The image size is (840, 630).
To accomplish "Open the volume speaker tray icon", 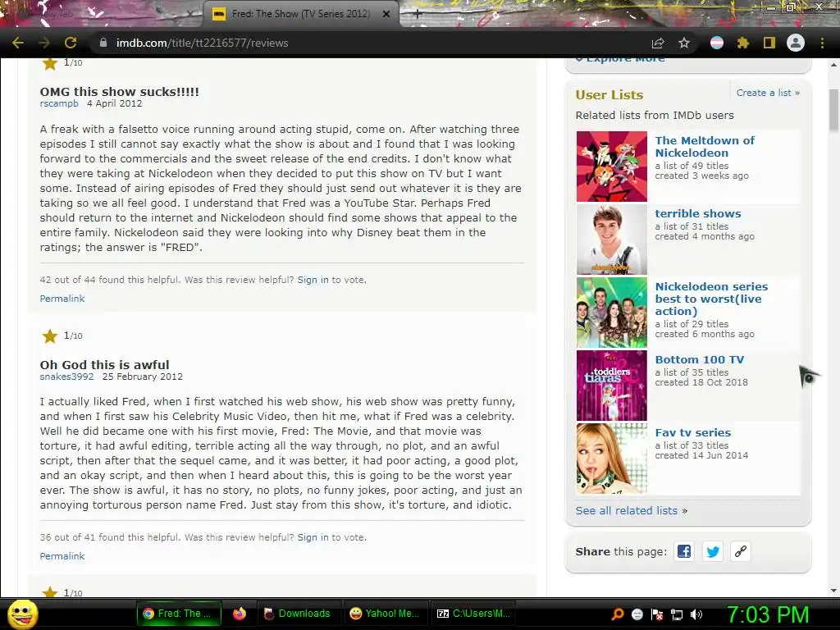I will tap(696, 614).
